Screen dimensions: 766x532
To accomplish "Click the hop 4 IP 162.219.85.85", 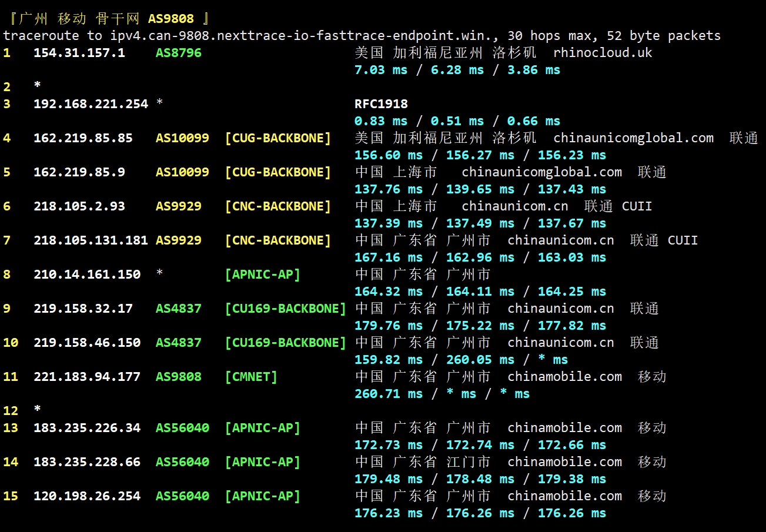I will coord(83,138).
